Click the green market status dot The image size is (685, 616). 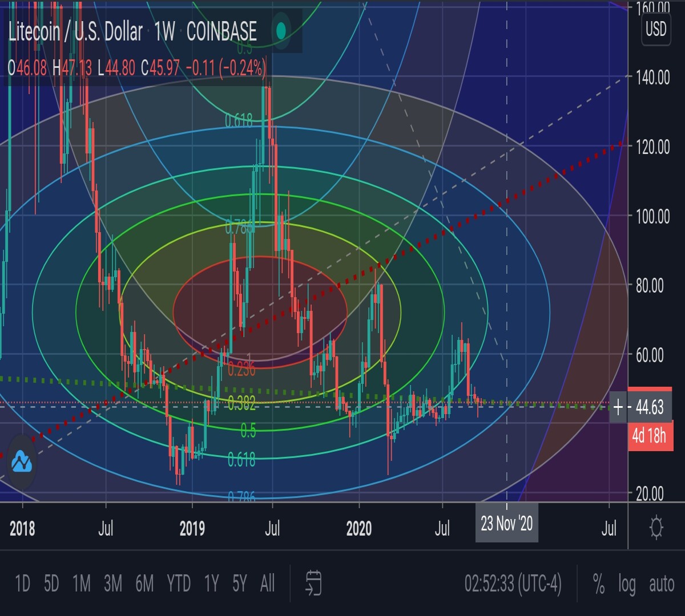click(x=280, y=31)
